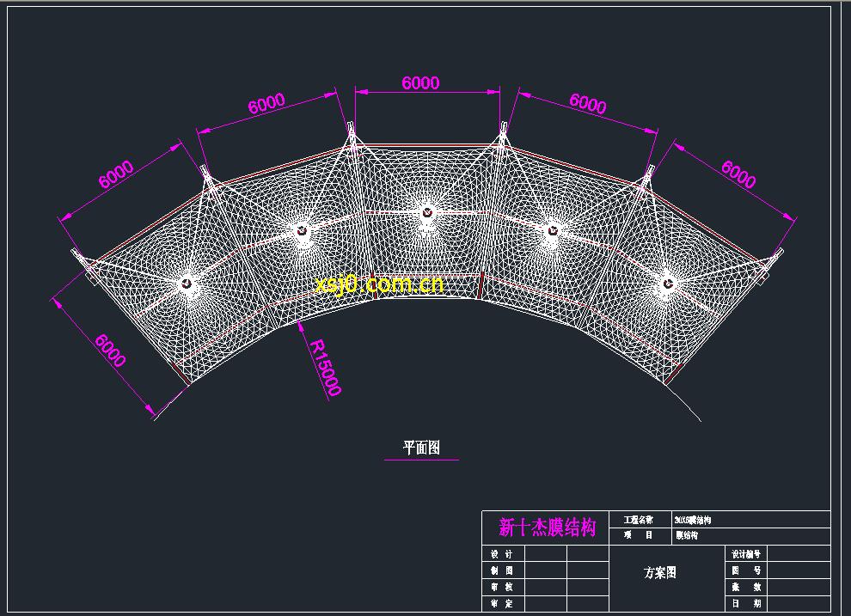Click the R15000 radius dimension text
Viewport: 851px width, 616px height.
325,367
